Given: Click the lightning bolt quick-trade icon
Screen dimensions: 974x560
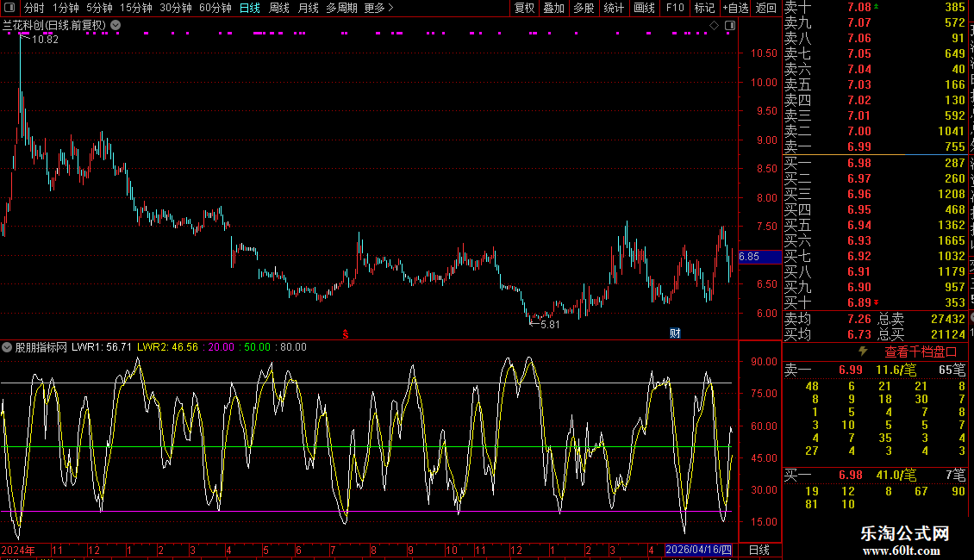Looking at the screenshot, I should 863,352.
